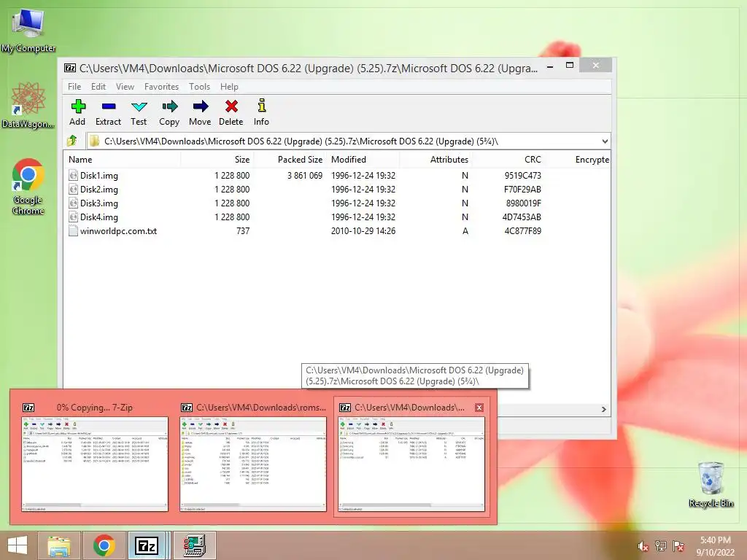Click CRC value F70F29AB
Image resolution: width=747 pixels, height=560 pixels.
tap(522, 190)
